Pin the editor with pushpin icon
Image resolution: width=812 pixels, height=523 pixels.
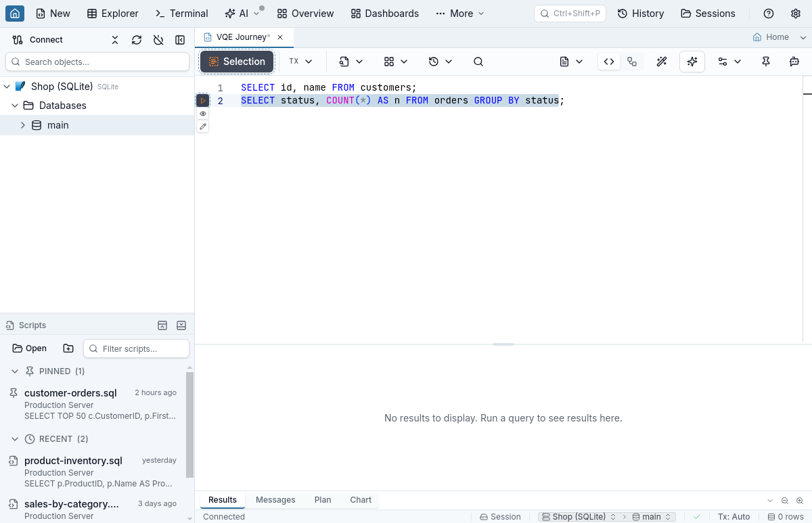click(766, 62)
